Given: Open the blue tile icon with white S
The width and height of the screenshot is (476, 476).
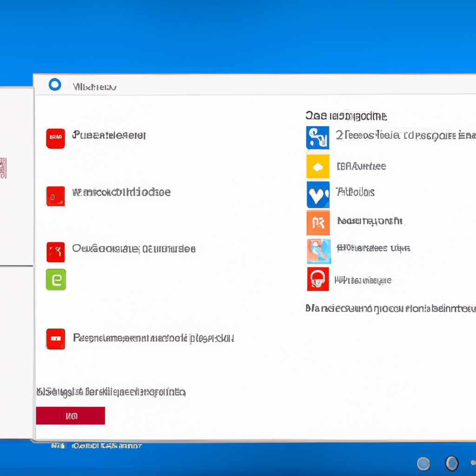Looking at the screenshot, I should (317, 138).
